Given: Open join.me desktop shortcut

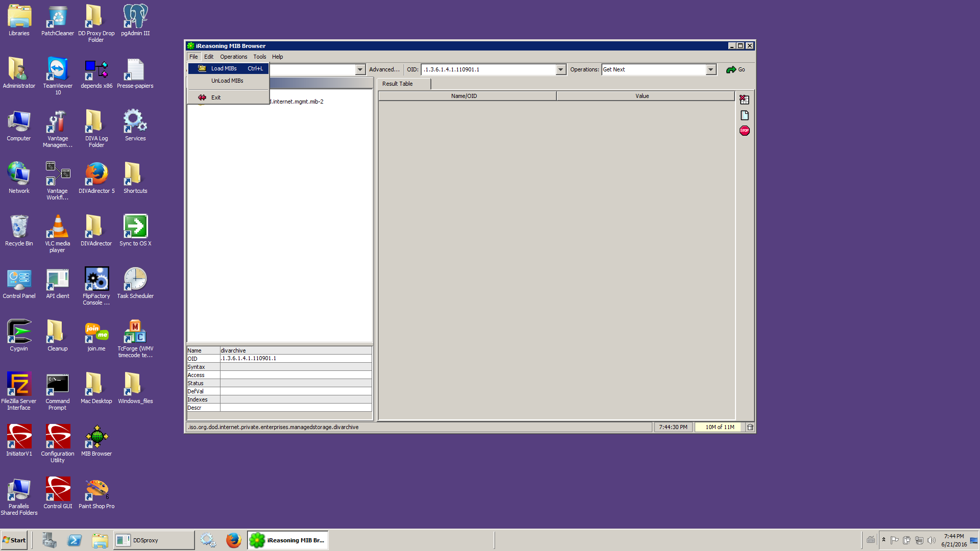Looking at the screenshot, I should coord(96,336).
